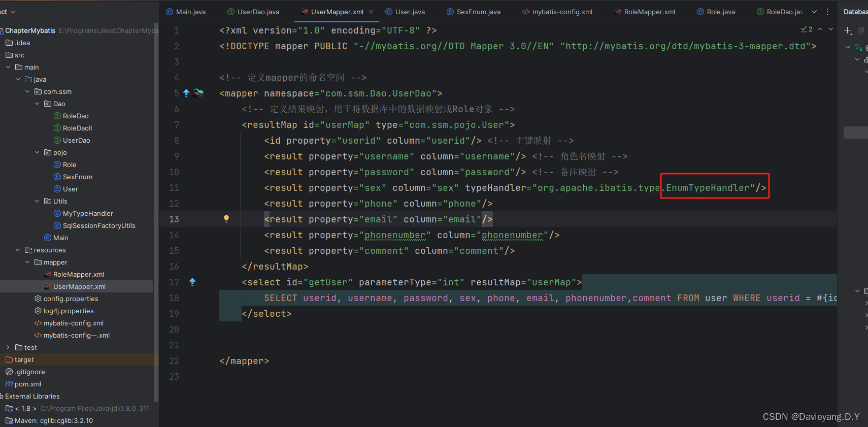Click the MySQL dolphin data source icon
Screen dimensions: 868x427
pos(858,47)
